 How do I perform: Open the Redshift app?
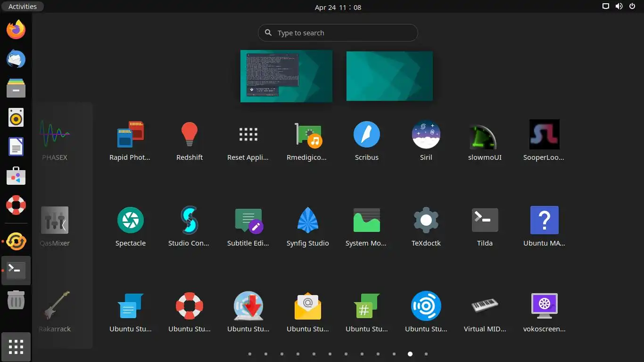(190, 140)
